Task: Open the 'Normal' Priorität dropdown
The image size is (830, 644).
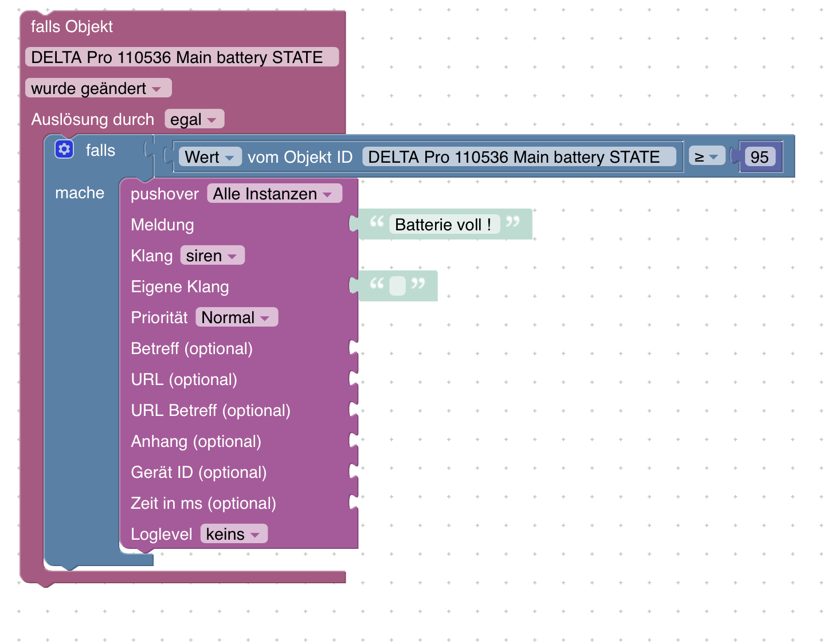Action: (x=237, y=317)
